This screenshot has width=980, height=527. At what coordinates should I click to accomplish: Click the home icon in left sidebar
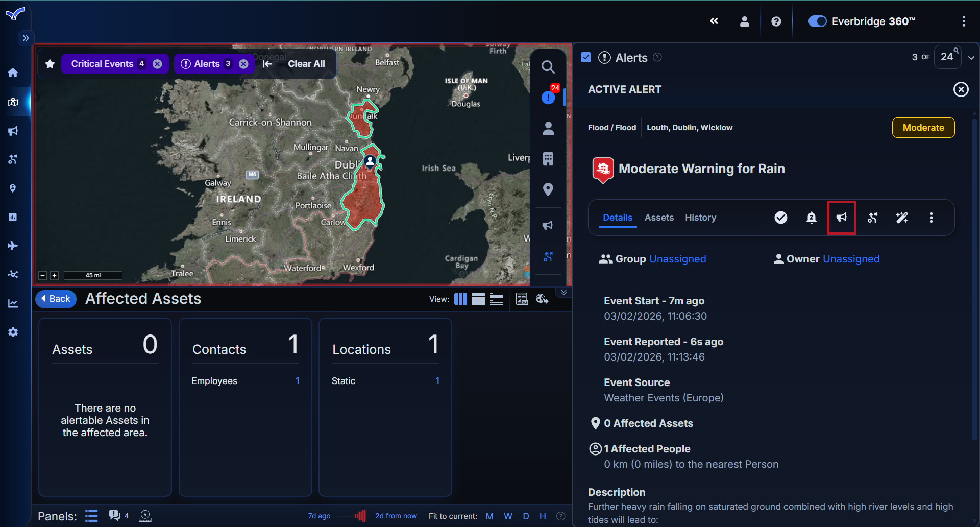[13, 73]
